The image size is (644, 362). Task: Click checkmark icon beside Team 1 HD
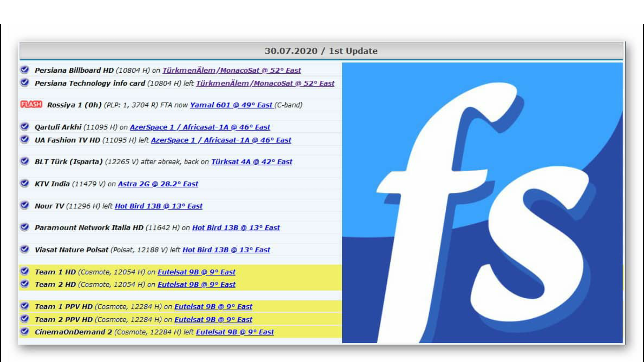[x=24, y=271]
